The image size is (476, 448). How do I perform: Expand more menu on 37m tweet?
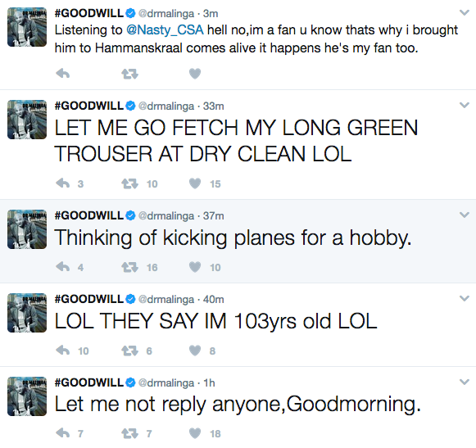coord(465,215)
